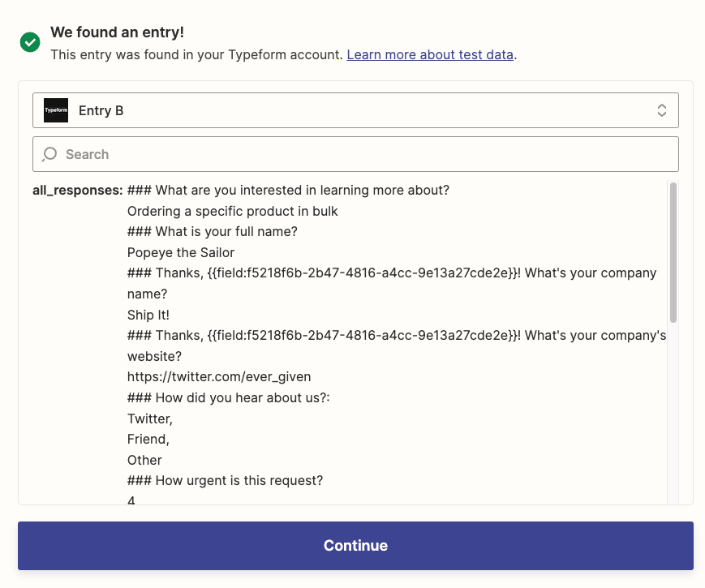Focus the Search input field

[365, 154]
